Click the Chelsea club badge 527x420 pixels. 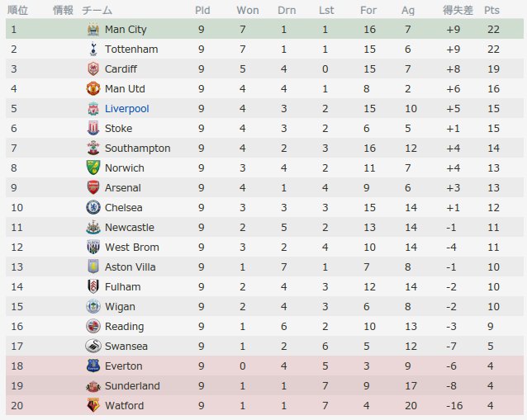pos(93,207)
